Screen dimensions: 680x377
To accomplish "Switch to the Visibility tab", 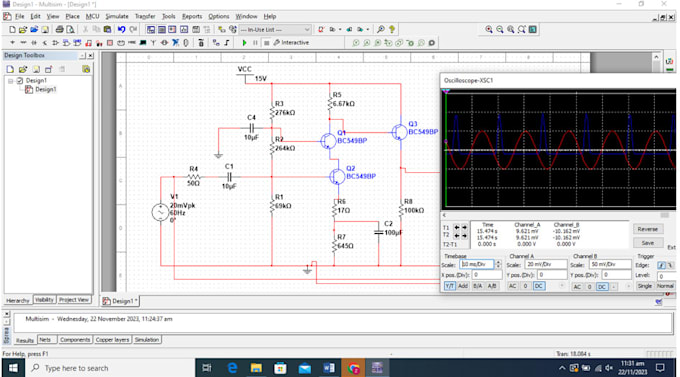I will tap(44, 300).
